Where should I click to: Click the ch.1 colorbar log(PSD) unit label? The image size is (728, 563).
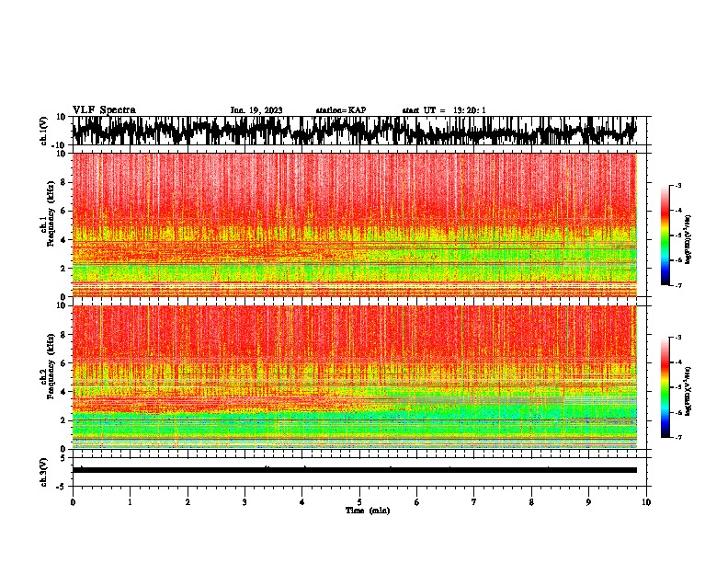click(x=688, y=239)
